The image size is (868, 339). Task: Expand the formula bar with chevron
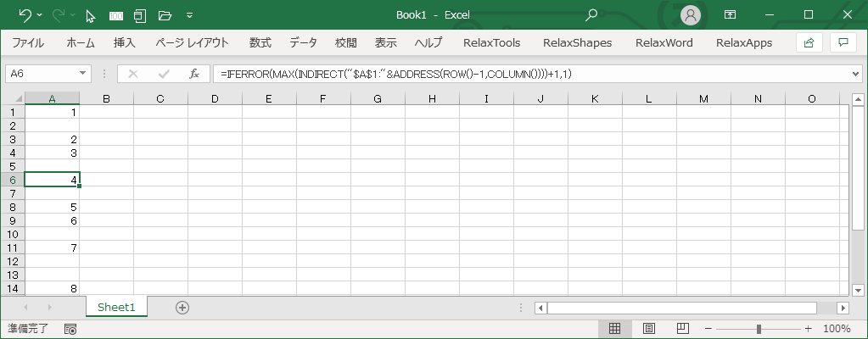coord(854,74)
